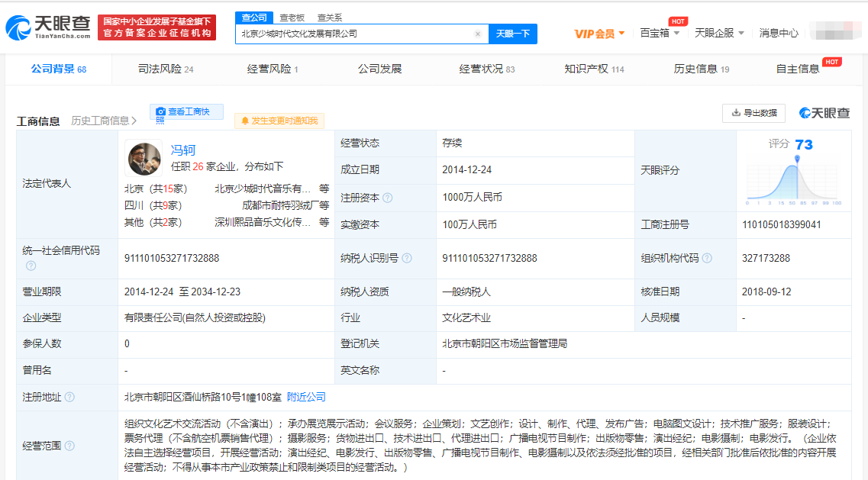The width and height of the screenshot is (868, 480).
Task: Open the photo of legal representative 冯轲
Action: click(x=144, y=158)
